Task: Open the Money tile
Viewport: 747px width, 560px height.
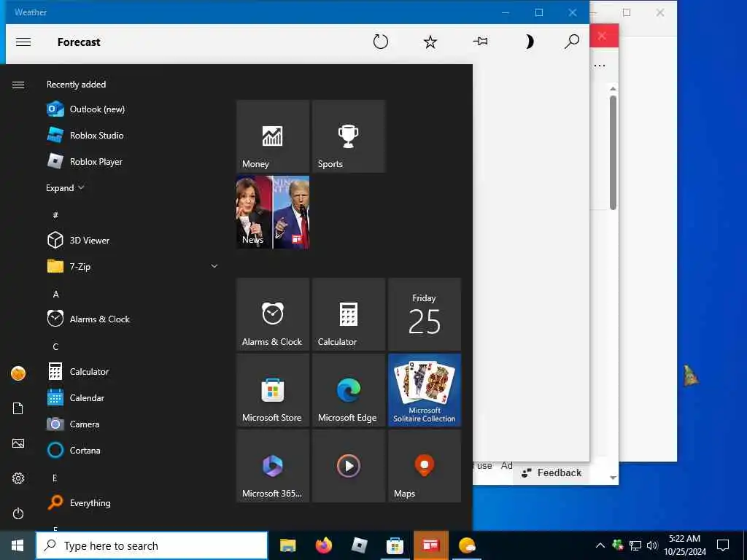Action: (273, 136)
